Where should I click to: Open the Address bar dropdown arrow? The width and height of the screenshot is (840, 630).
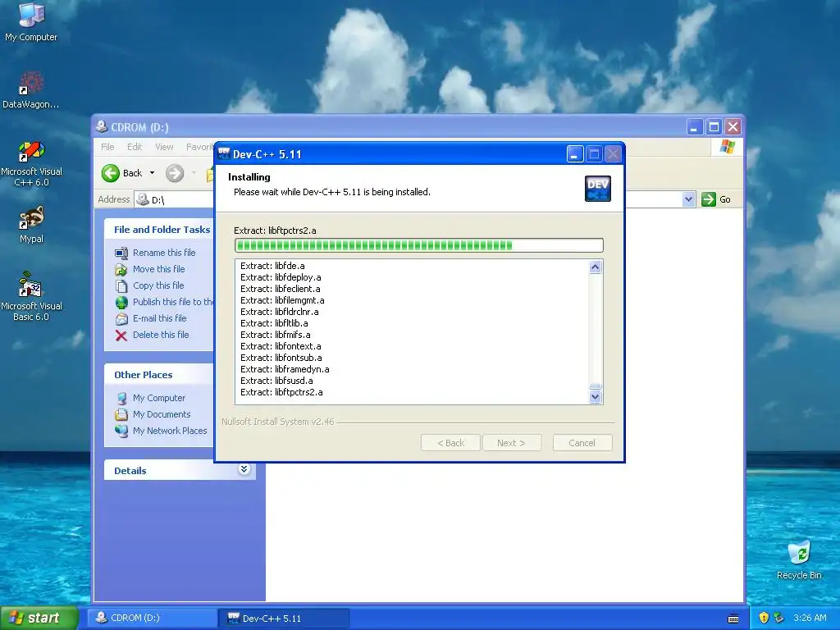point(688,199)
